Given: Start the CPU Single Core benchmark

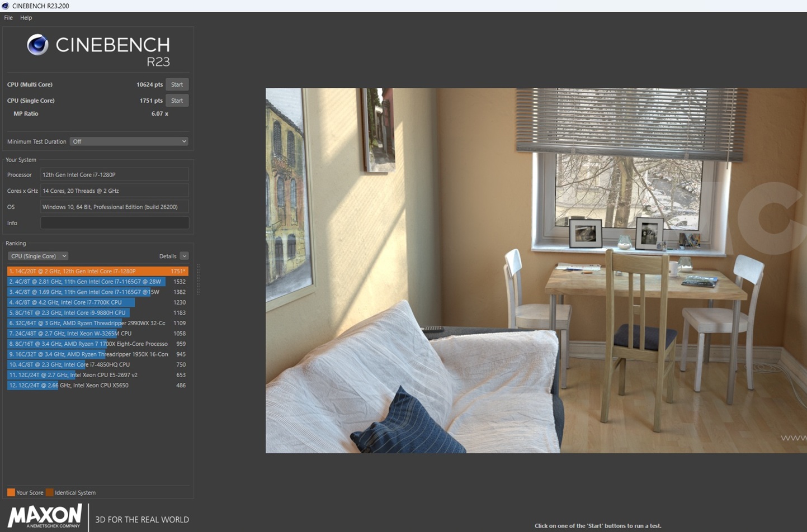Looking at the screenshot, I should (177, 101).
